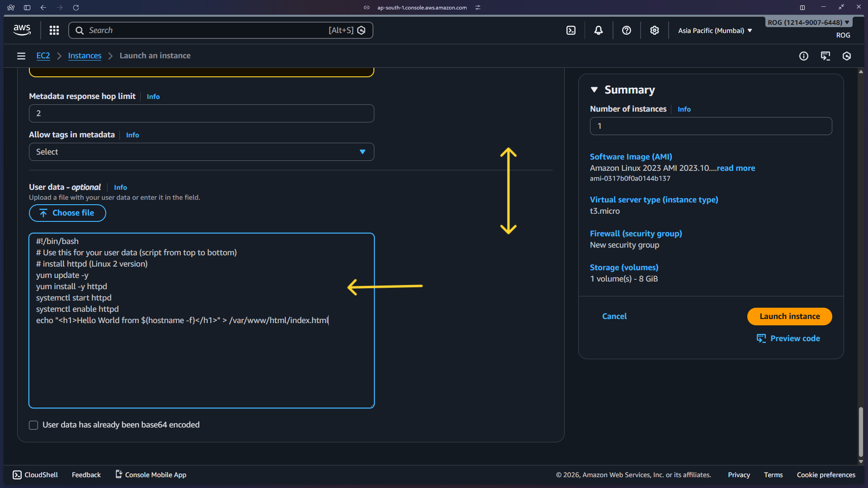This screenshot has width=868, height=488.
Task: Click the Launch instance button
Action: [789, 316]
